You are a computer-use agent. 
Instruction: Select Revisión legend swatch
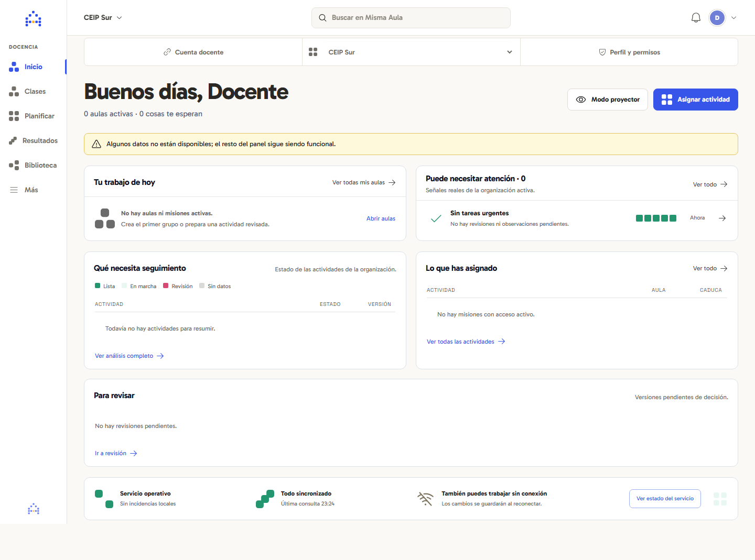(x=166, y=286)
